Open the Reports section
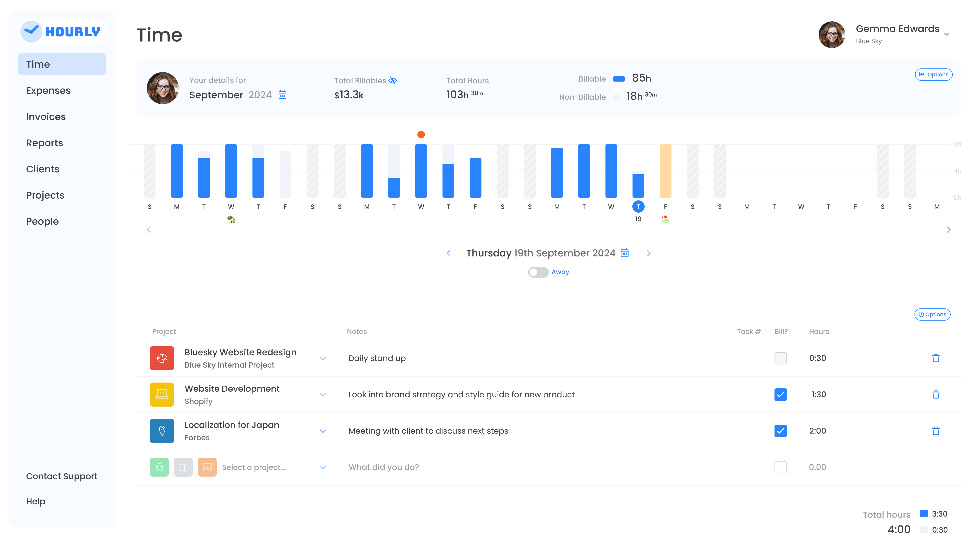The image size is (980, 538). (x=44, y=143)
